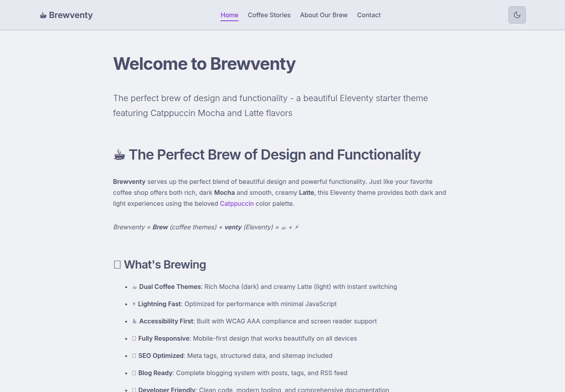Open the Home nav item

(229, 15)
